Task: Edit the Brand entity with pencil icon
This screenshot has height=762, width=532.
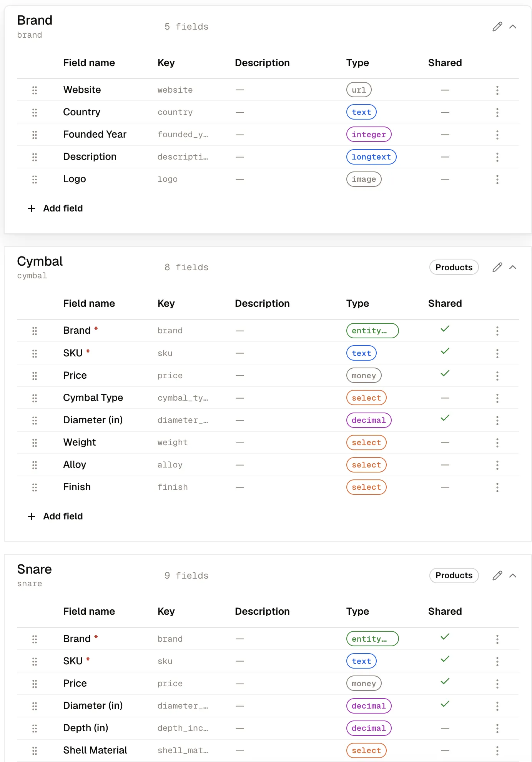Action: (x=497, y=27)
